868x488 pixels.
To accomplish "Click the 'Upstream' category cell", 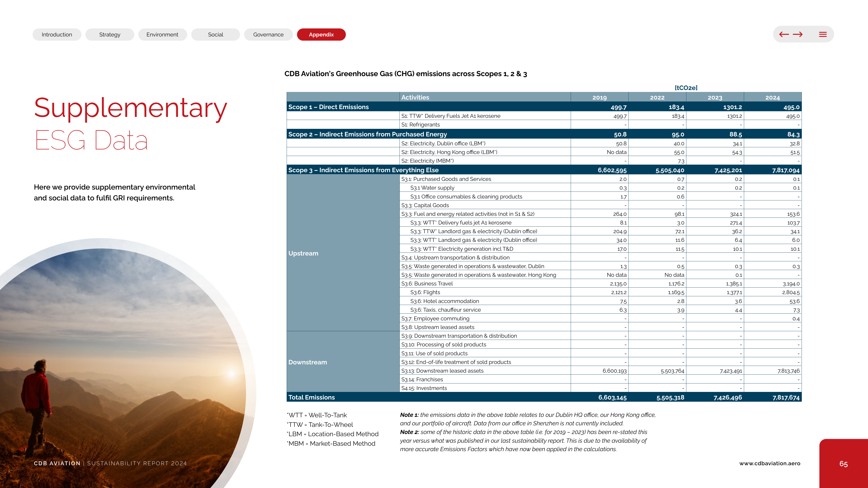I will pyautogui.click(x=343, y=253).
